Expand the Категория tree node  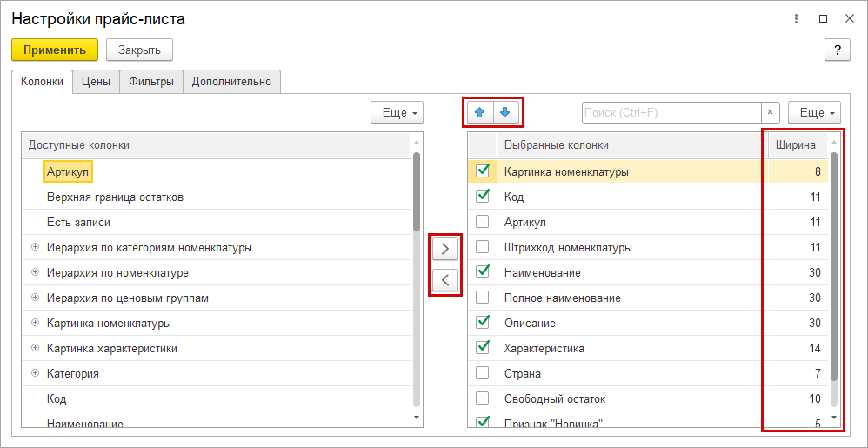click(x=36, y=373)
